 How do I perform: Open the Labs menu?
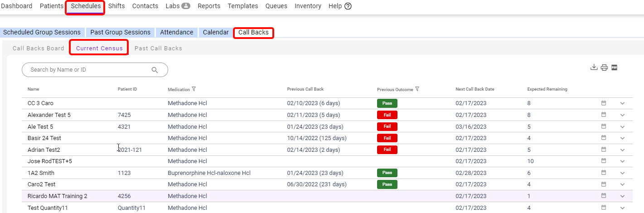(178, 6)
